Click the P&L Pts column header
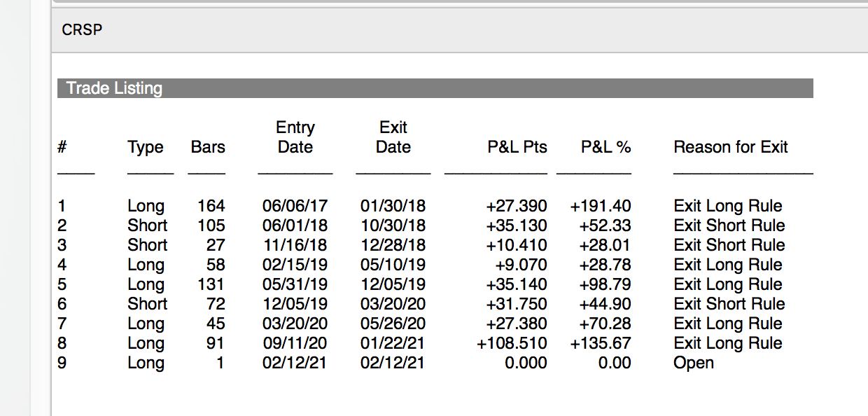This screenshot has width=868, height=416. point(517,147)
